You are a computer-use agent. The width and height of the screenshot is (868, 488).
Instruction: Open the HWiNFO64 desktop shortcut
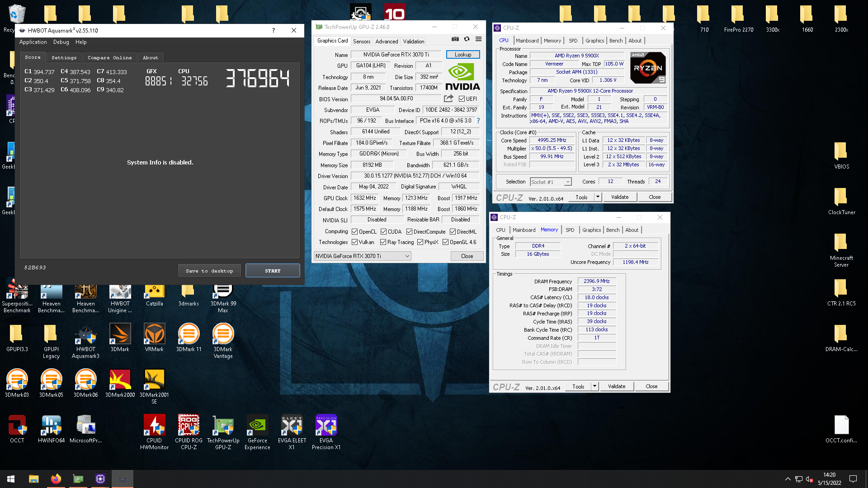click(x=51, y=429)
